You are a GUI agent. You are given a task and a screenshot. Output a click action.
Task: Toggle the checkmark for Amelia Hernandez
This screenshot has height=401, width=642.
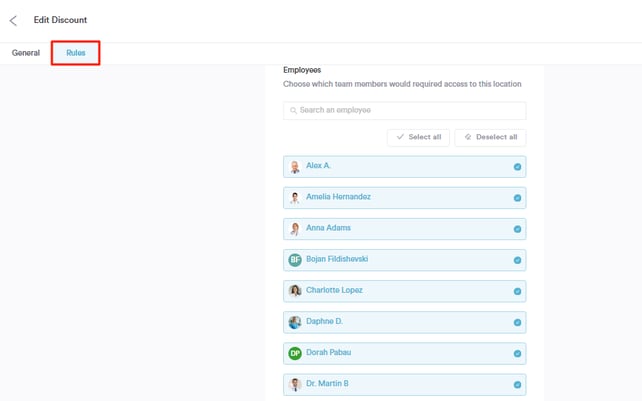[x=517, y=198]
